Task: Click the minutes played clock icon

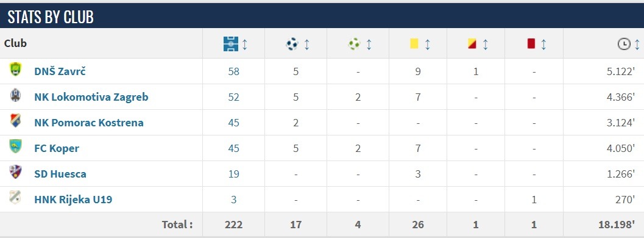Action: 624,44
